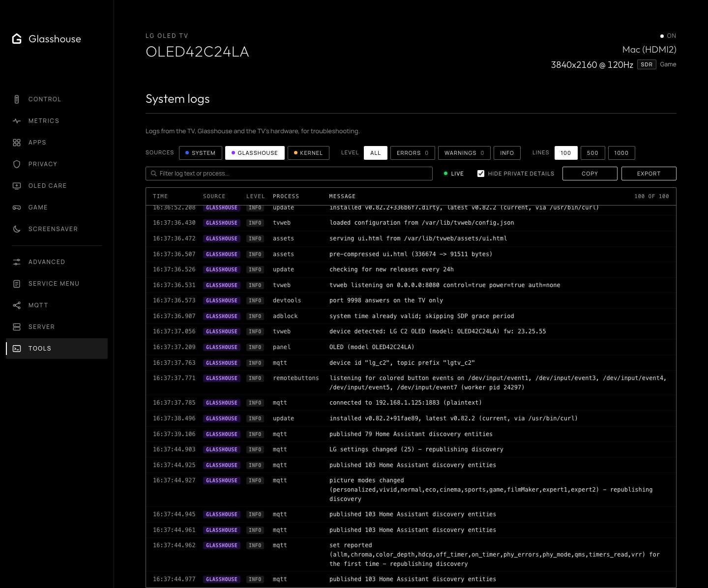Screen dimensions: 708x588
Task: Open Game via its gamepad icon
Action: click(x=17, y=207)
